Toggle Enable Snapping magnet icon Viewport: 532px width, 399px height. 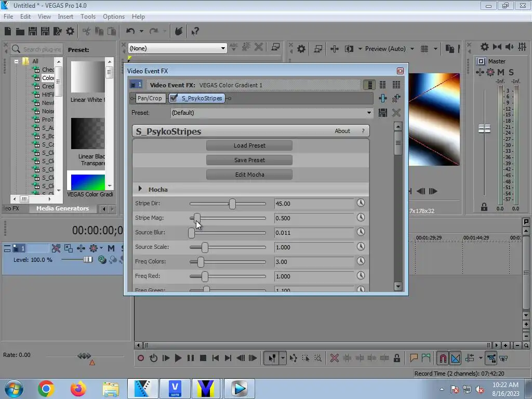pyautogui.click(x=443, y=358)
